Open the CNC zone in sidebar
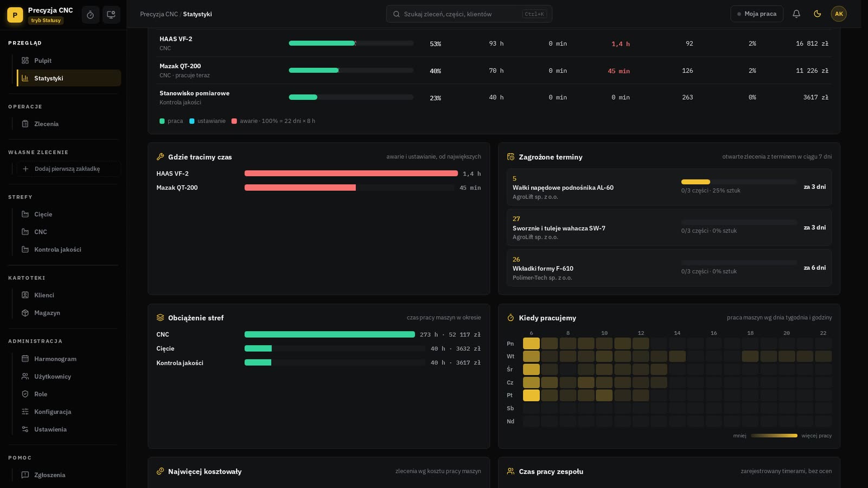 [x=68, y=232]
